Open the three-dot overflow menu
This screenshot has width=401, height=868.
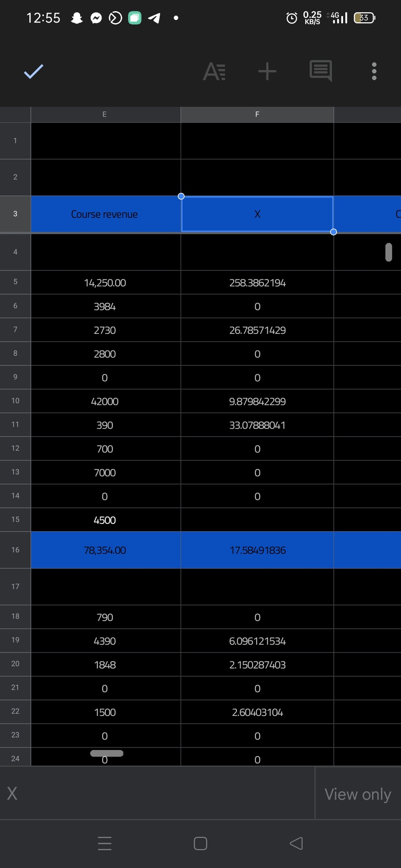click(374, 72)
